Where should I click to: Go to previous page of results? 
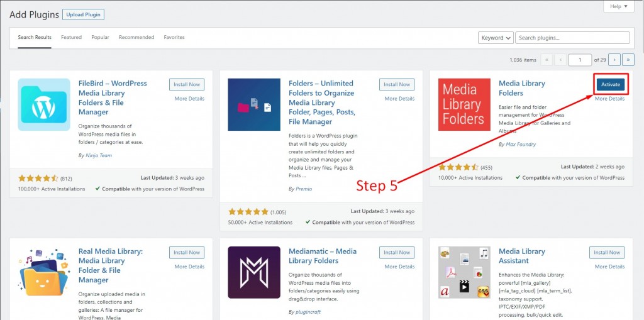point(560,60)
